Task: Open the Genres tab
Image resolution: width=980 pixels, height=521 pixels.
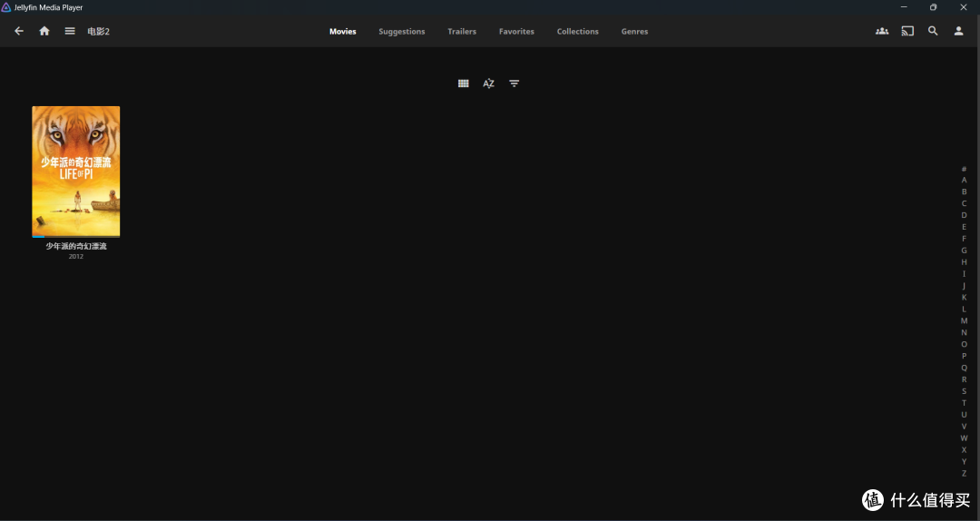Action: (x=634, y=31)
